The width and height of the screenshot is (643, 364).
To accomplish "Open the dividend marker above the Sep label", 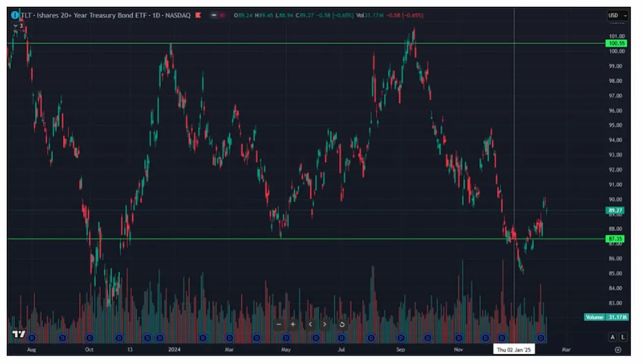I will pos(401,338).
